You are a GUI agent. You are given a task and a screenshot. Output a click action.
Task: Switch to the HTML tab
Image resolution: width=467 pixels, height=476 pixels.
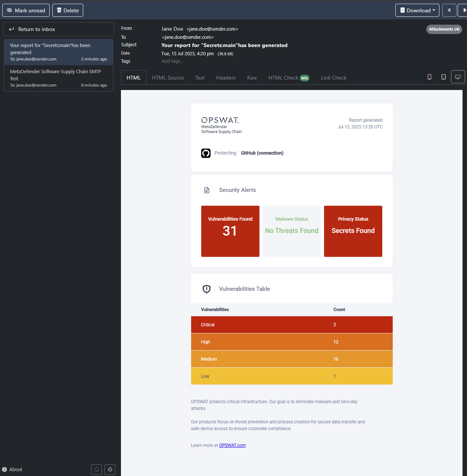coord(134,78)
